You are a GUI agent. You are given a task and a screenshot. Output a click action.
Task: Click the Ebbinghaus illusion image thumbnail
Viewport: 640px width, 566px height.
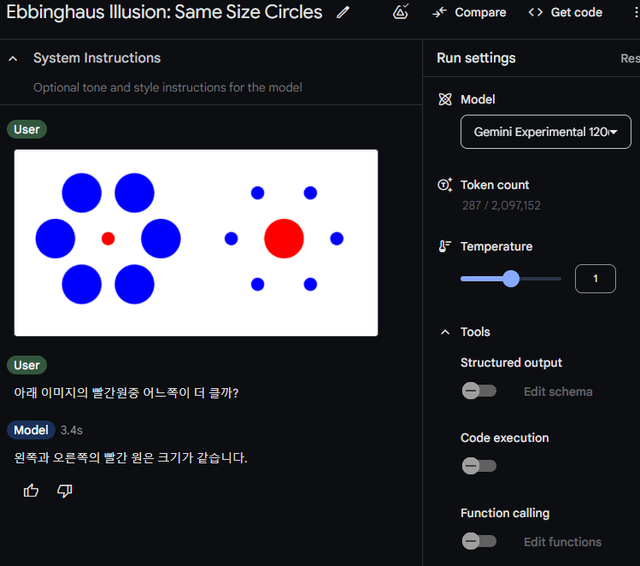(196, 243)
